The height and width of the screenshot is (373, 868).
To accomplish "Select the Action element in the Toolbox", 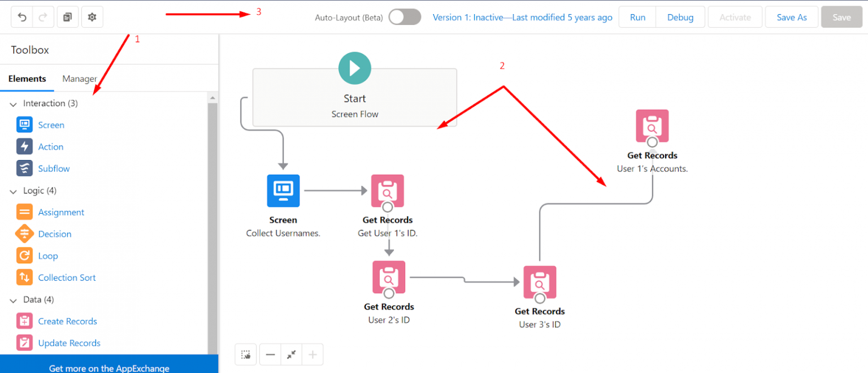I will click(x=50, y=146).
